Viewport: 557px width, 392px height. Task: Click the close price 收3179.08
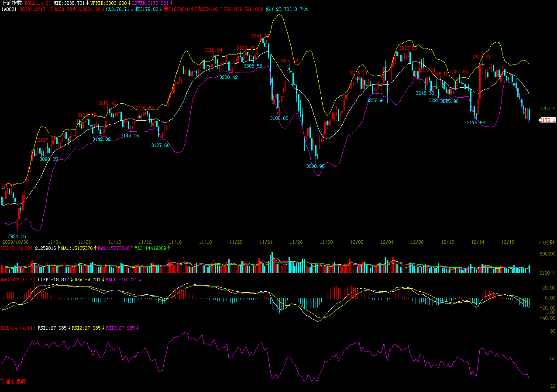pos(146,9)
